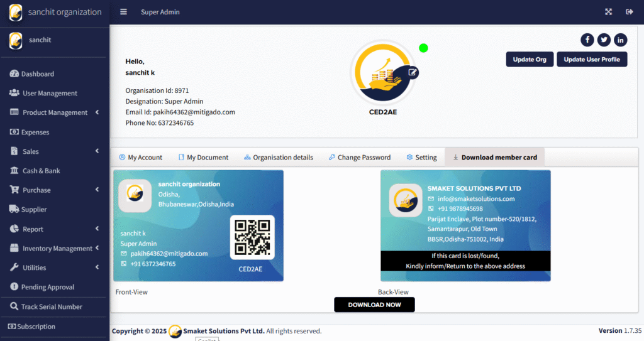Expand the Report sidebar section
The height and width of the screenshot is (341, 644).
click(33, 229)
